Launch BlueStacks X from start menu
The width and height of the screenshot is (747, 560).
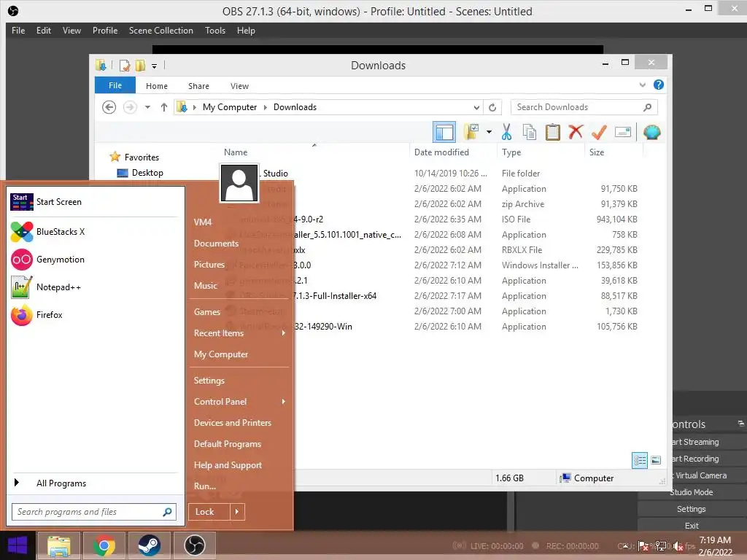pyautogui.click(x=94, y=232)
